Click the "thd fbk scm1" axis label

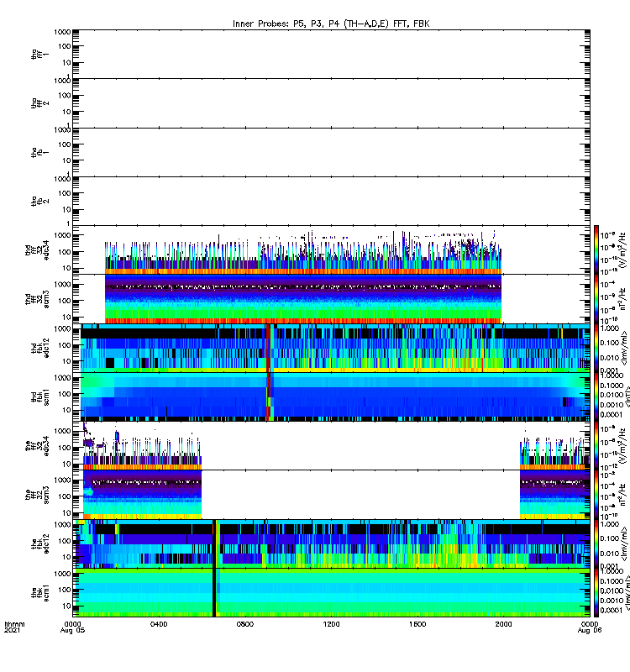click(39, 396)
